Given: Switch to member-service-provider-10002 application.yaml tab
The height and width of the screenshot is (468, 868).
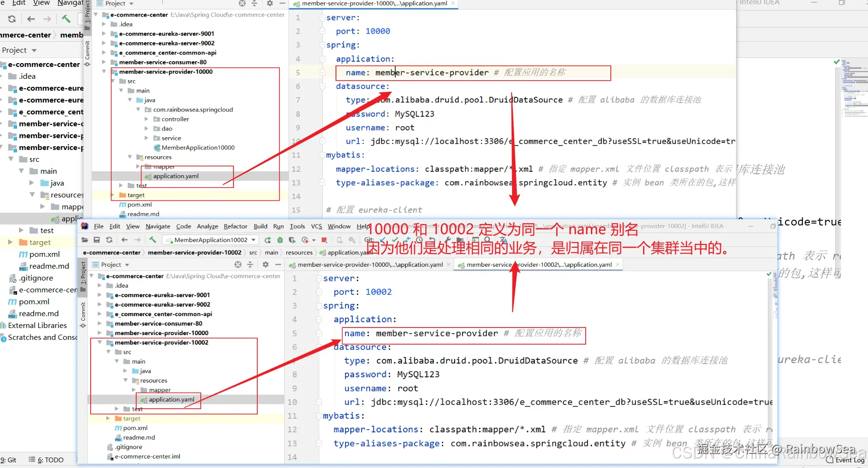Looking at the screenshot, I should [539, 264].
